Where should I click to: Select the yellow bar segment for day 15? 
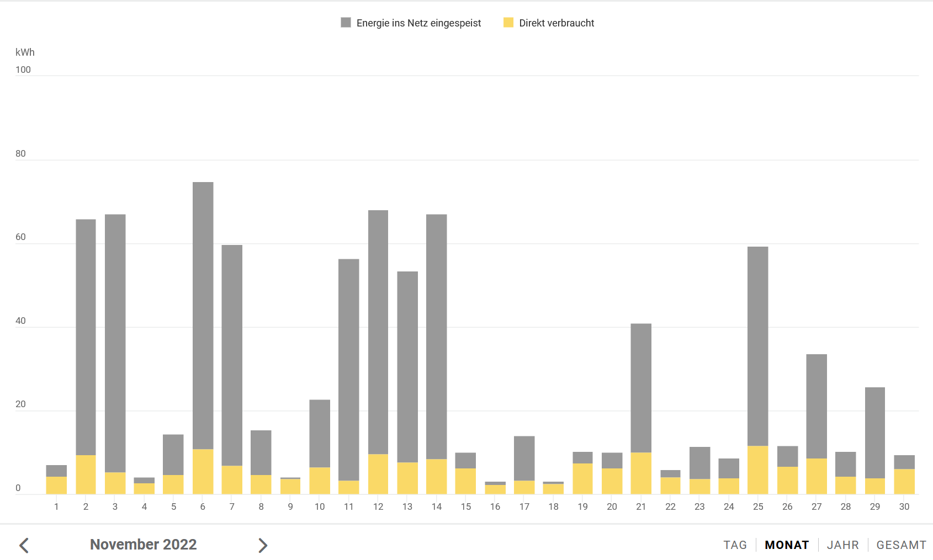coord(465,481)
